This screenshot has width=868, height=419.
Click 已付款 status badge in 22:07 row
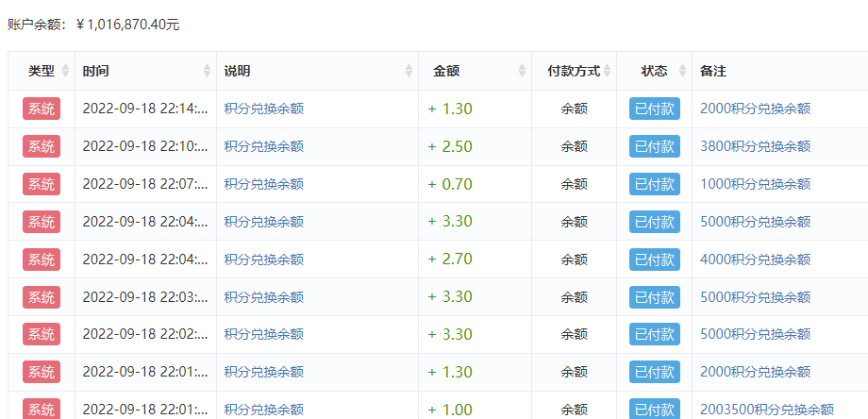tap(655, 184)
